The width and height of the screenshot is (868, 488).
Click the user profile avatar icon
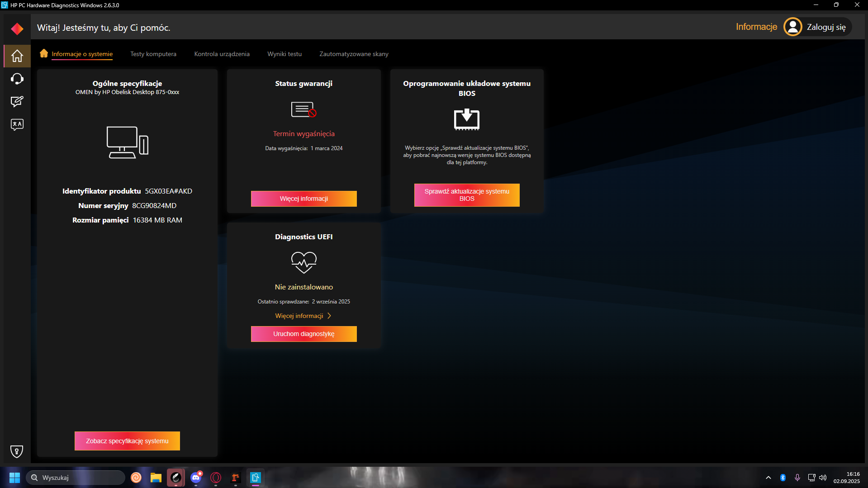[x=792, y=27]
